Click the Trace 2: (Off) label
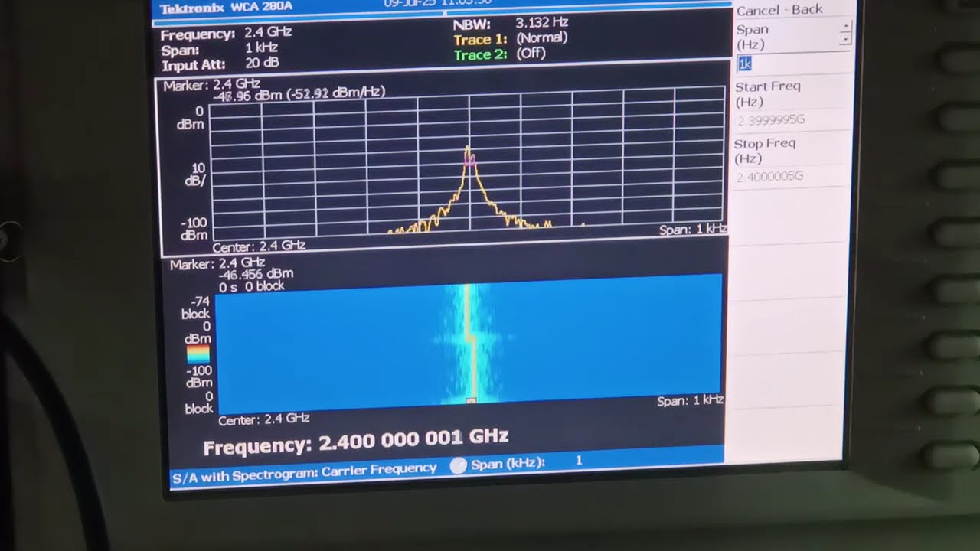This screenshot has height=551, width=980. pos(500,54)
